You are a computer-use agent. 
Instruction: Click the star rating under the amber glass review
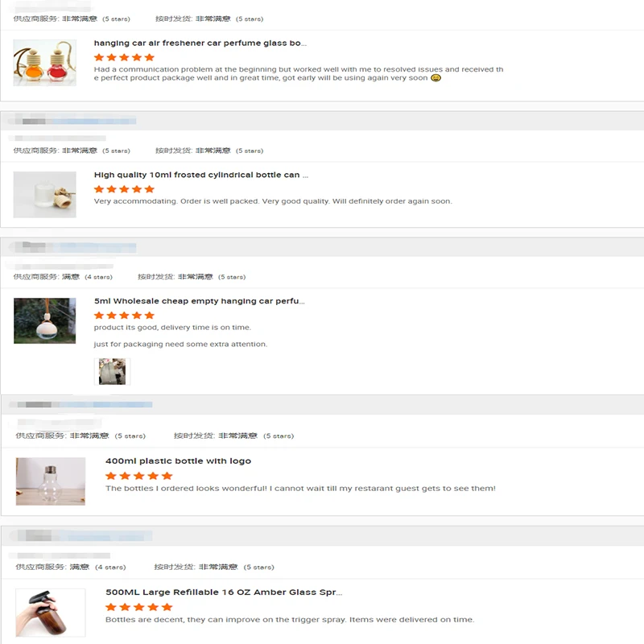[138, 607]
